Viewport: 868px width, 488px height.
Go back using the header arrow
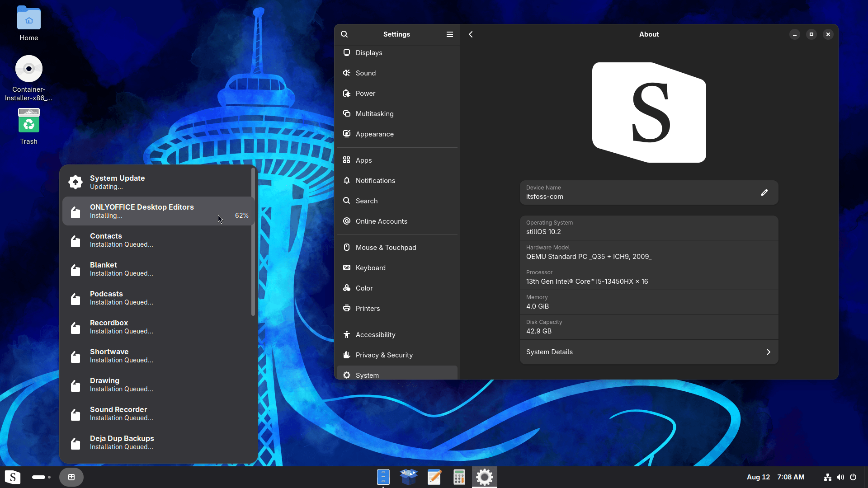coord(471,34)
